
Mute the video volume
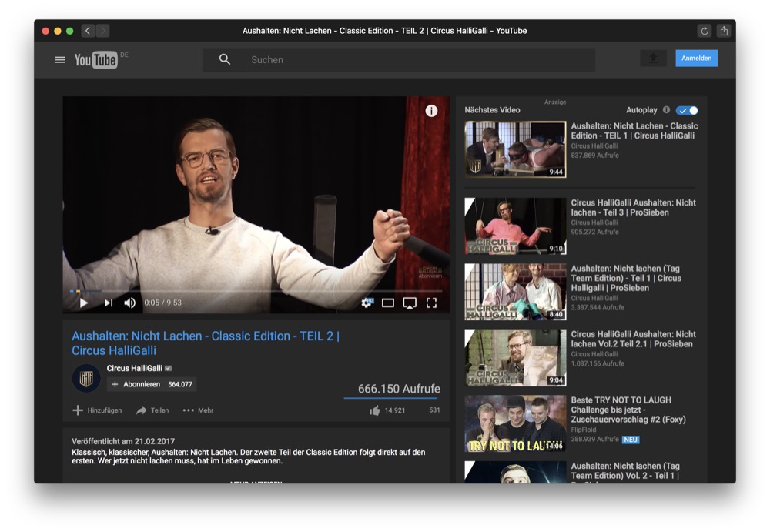coord(130,303)
